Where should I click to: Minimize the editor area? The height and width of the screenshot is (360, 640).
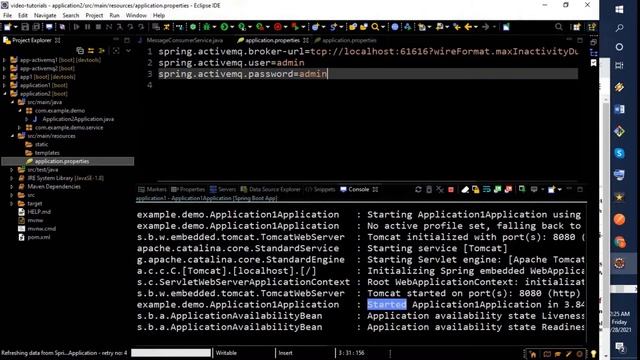pos(569,40)
